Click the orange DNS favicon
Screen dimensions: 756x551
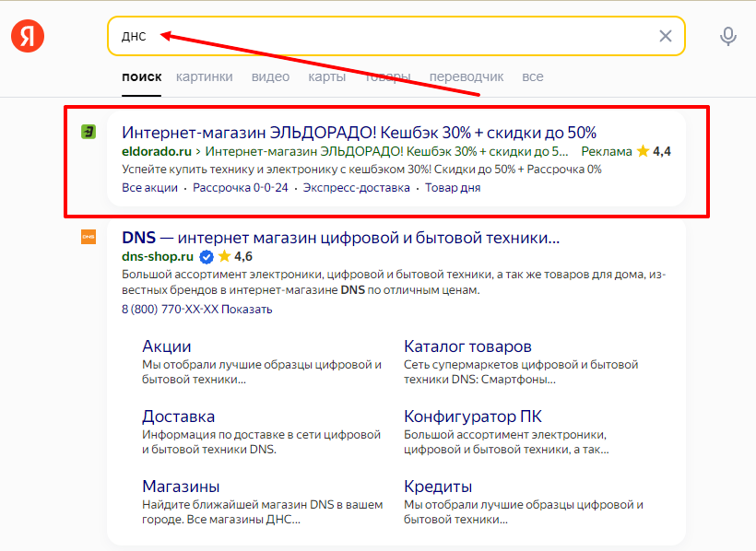(x=89, y=237)
